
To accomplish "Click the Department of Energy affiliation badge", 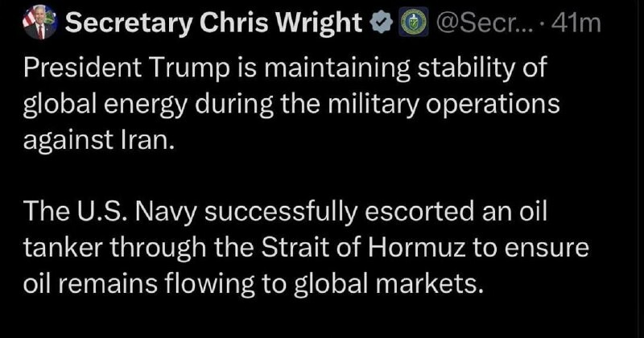I will (x=409, y=24).
